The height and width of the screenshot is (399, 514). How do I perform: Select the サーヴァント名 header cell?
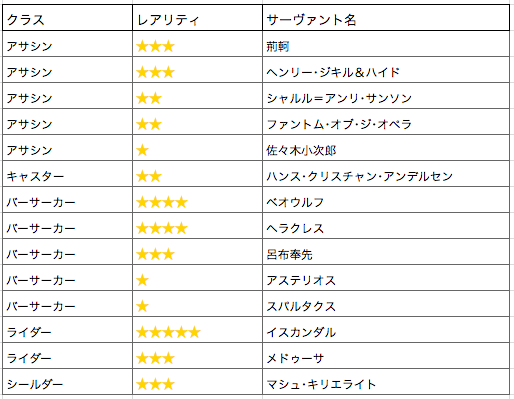coord(386,18)
